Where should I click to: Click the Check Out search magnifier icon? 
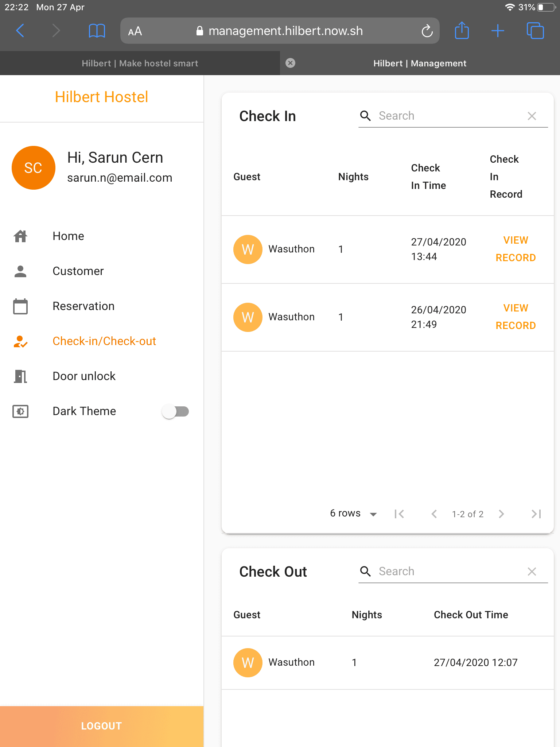365,571
